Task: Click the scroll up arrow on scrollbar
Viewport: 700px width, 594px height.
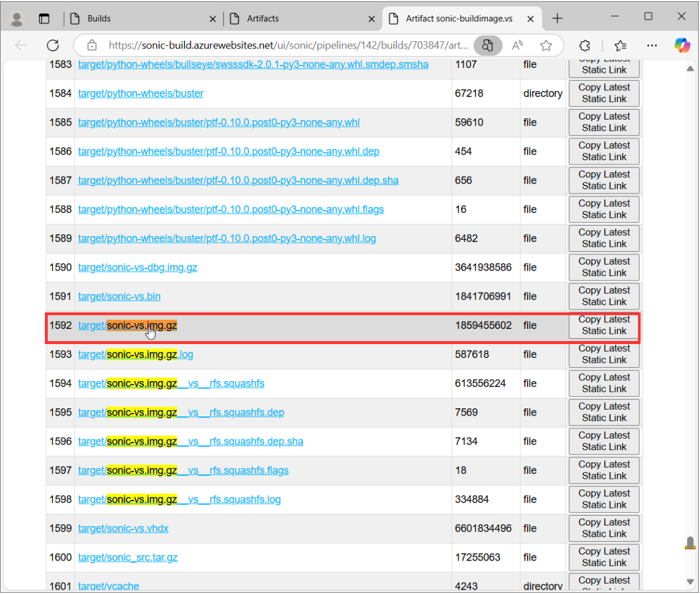Action: point(690,69)
